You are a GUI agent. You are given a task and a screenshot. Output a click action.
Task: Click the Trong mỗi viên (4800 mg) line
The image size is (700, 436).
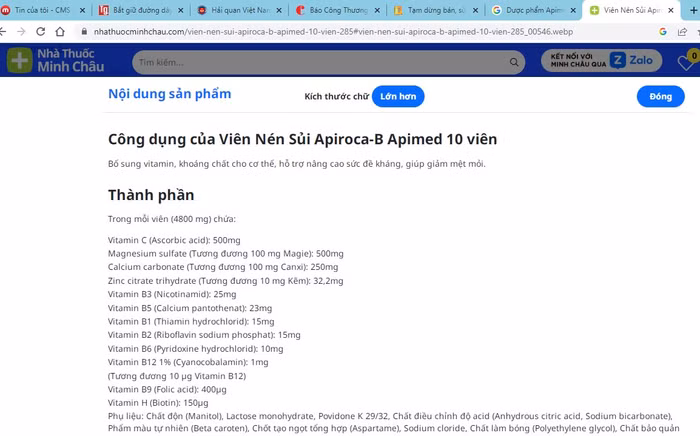click(x=171, y=219)
